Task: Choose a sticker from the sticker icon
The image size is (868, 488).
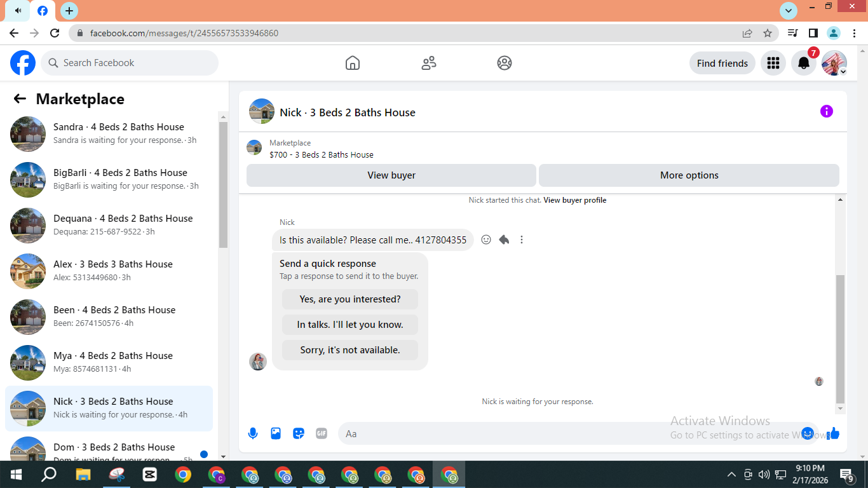Action: pyautogui.click(x=299, y=433)
